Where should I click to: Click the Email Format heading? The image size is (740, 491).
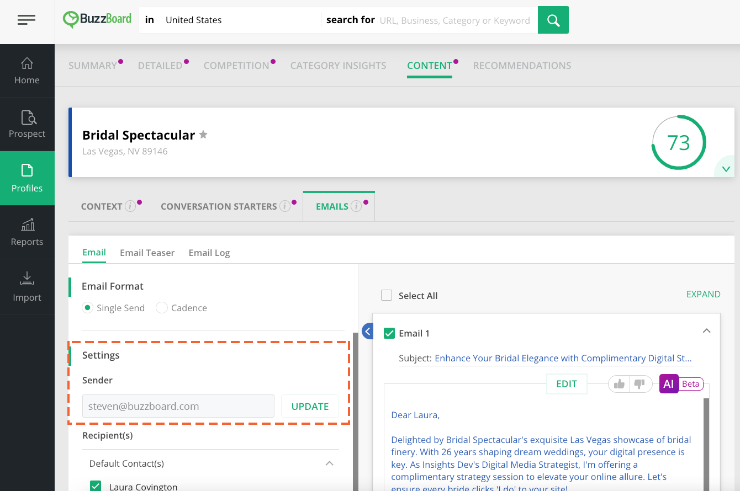click(112, 286)
